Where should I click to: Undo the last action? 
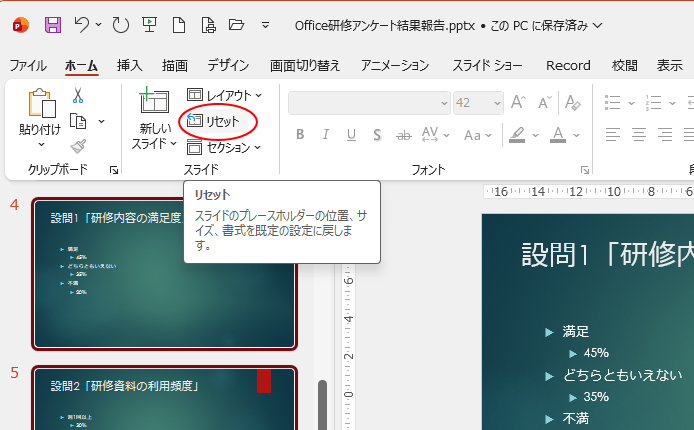click(x=81, y=25)
